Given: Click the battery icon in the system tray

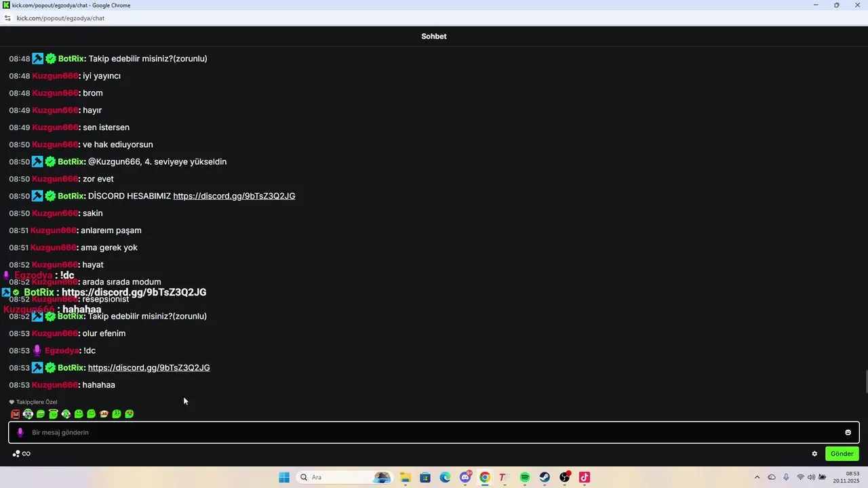Looking at the screenshot, I should coord(823,477).
